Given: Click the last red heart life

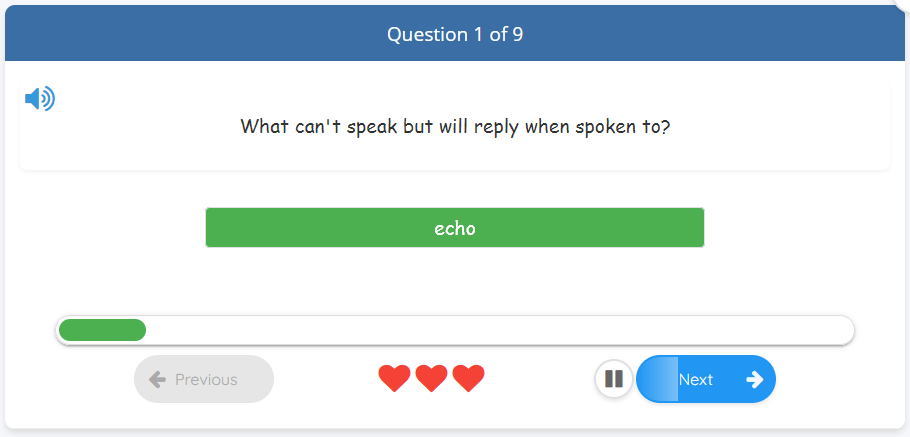Looking at the screenshot, I should (468, 379).
